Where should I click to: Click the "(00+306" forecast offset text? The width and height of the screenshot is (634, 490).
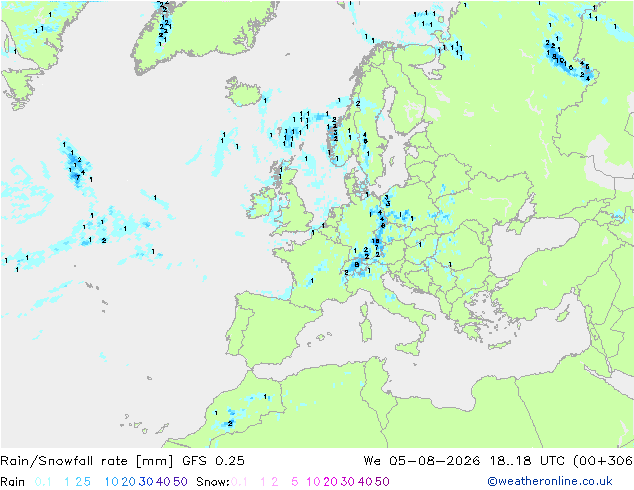pyautogui.click(x=603, y=461)
